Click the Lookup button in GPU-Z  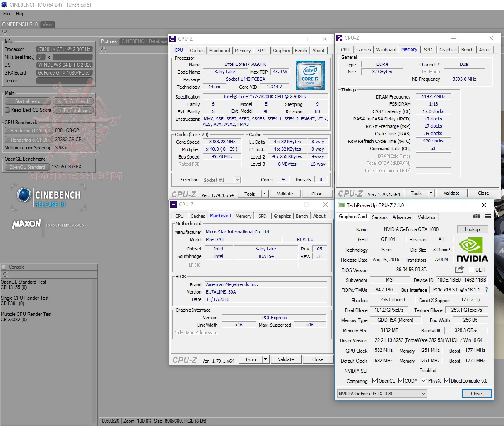pyautogui.click(x=472, y=229)
